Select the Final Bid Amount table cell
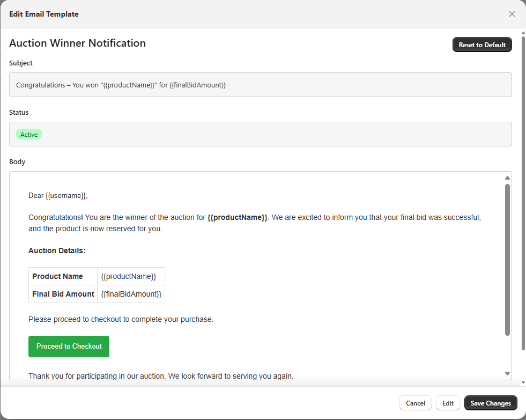526x420 pixels. (63, 294)
